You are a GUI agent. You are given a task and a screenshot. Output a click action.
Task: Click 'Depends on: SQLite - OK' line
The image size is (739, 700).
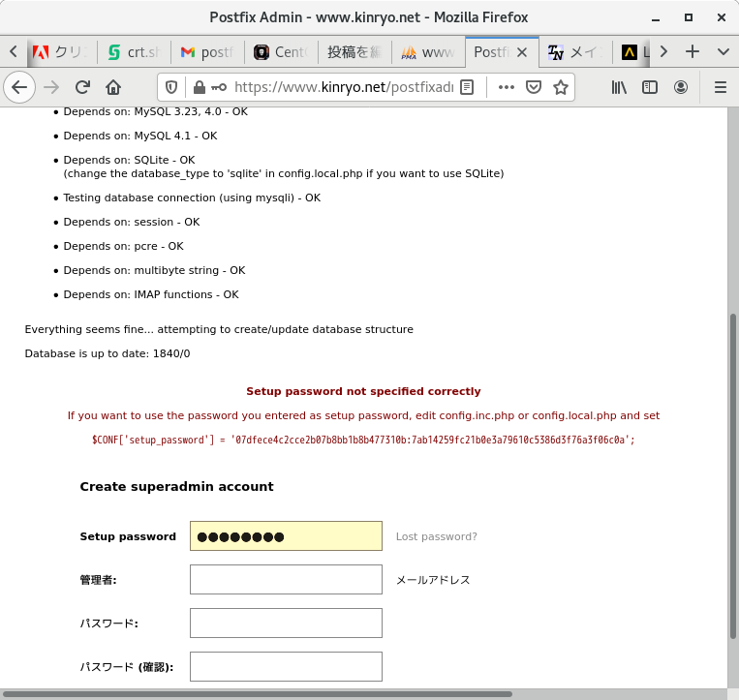tap(129, 160)
